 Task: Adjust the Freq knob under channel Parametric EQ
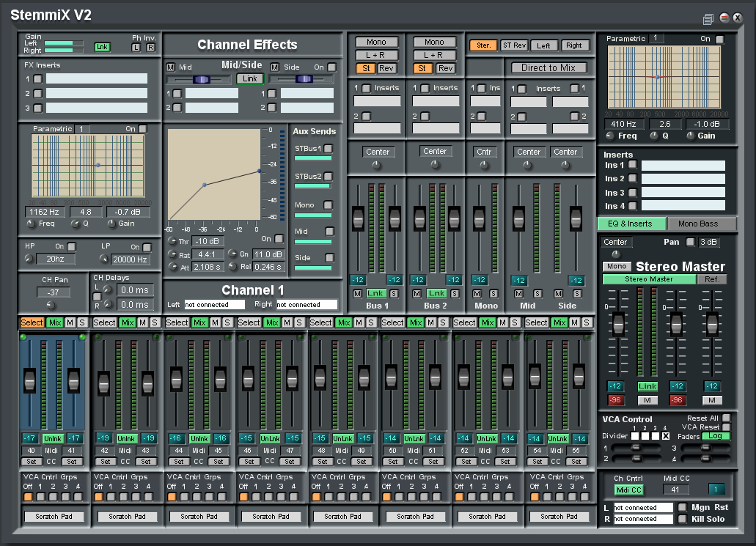tap(32, 224)
